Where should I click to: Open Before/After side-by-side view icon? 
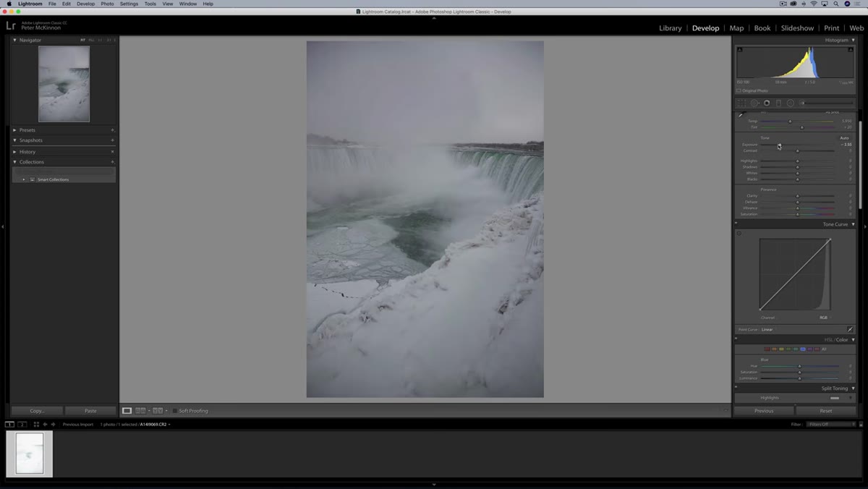pyautogui.click(x=141, y=411)
